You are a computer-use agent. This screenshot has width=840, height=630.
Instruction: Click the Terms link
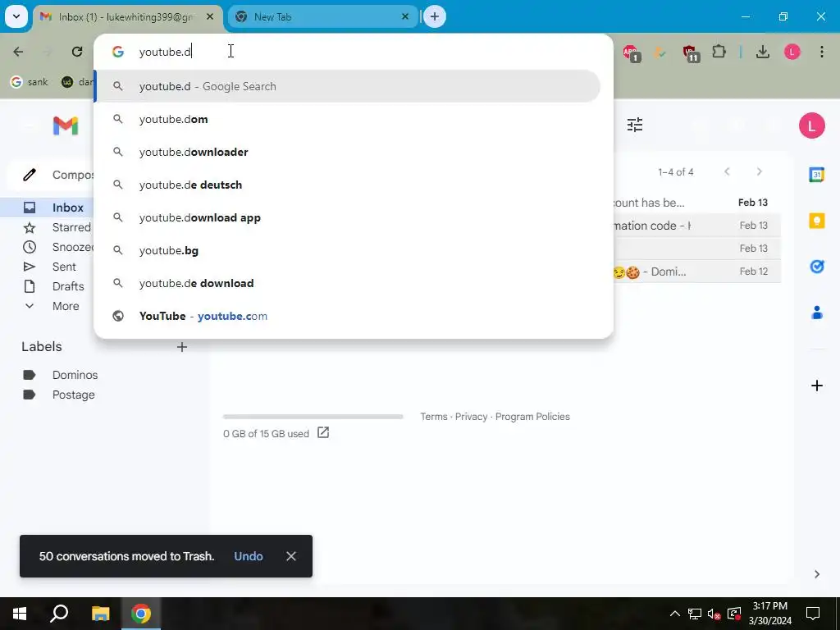click(433, 416)
